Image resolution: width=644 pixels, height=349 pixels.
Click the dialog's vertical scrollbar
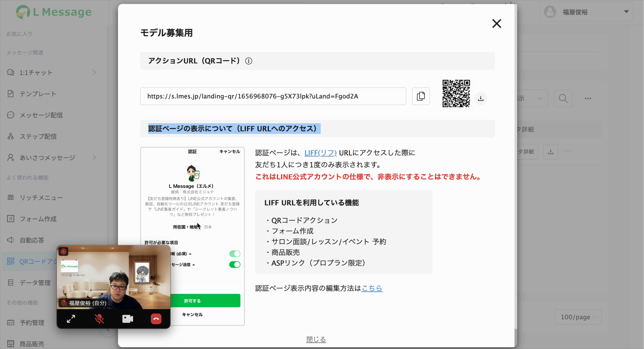515,166
